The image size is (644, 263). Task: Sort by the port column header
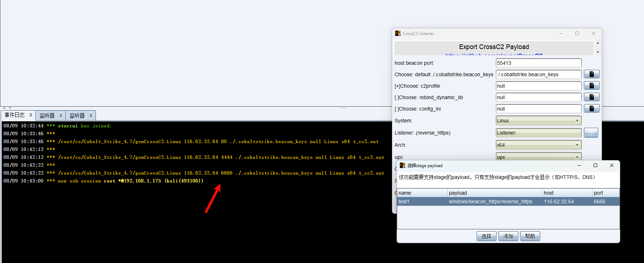tap(606, 193)
